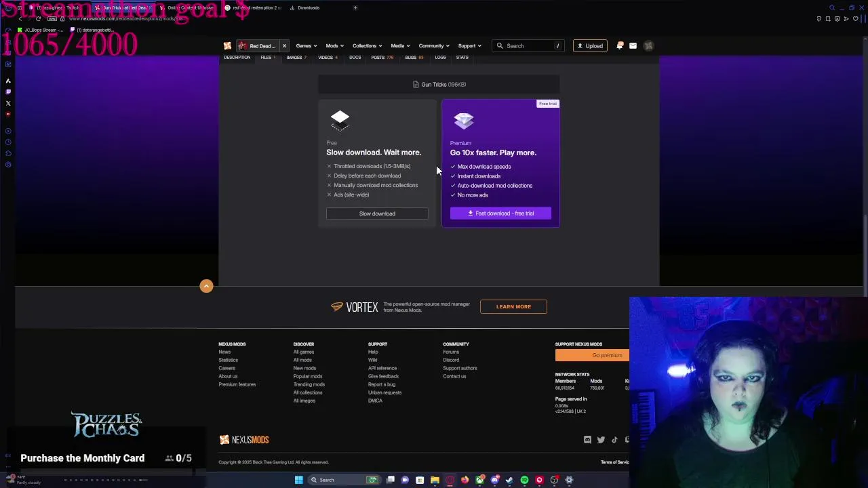Screen dimensions: 868x488
Task: Switch to the Files tab
Action: 268,58
